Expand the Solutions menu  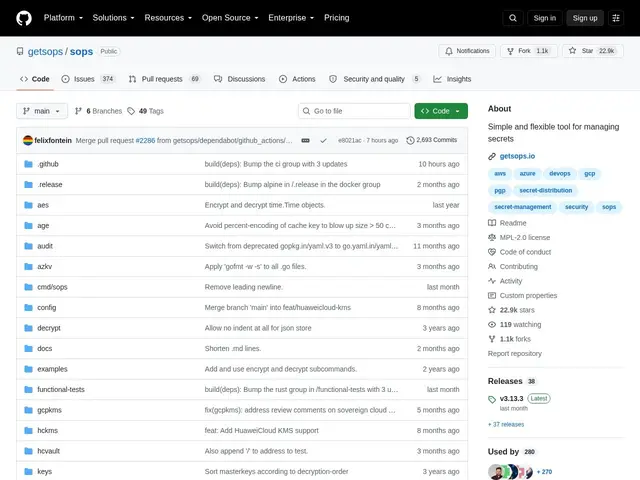coord(113,18)
